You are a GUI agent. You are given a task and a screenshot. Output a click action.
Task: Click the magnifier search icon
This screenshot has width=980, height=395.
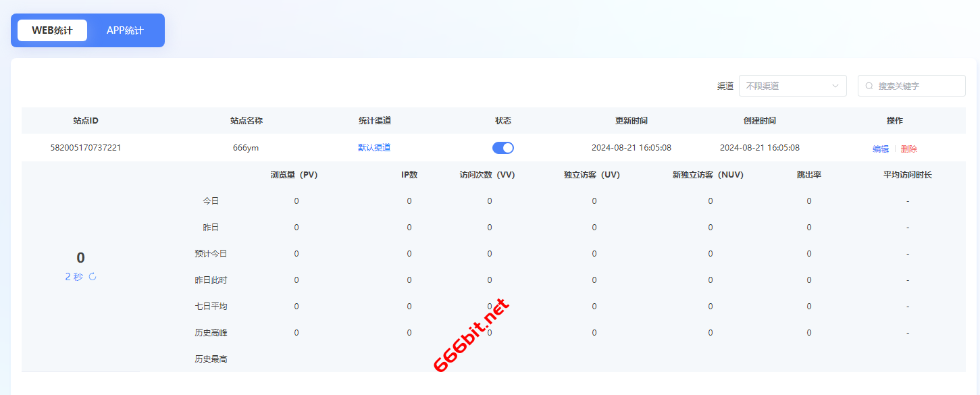coord(869,86)
